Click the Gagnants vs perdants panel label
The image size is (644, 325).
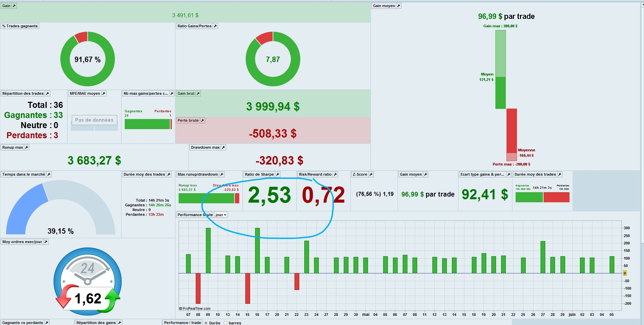tap(23, 323)
